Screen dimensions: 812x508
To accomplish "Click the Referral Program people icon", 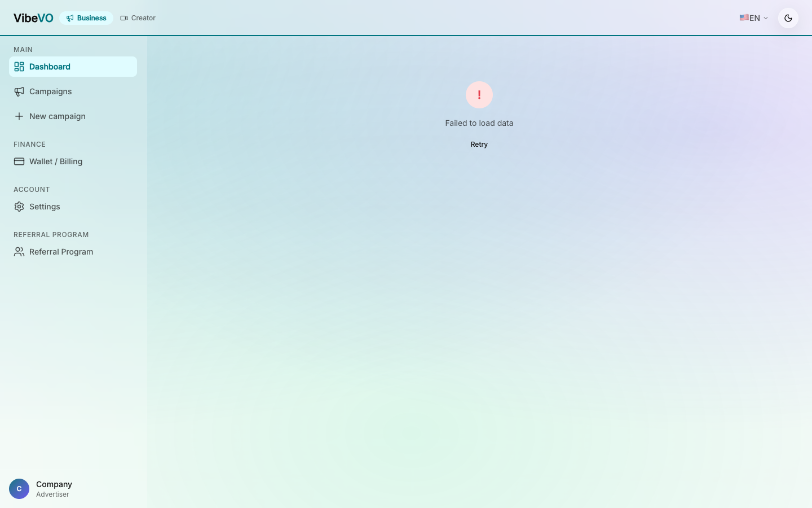I will 19,252.
